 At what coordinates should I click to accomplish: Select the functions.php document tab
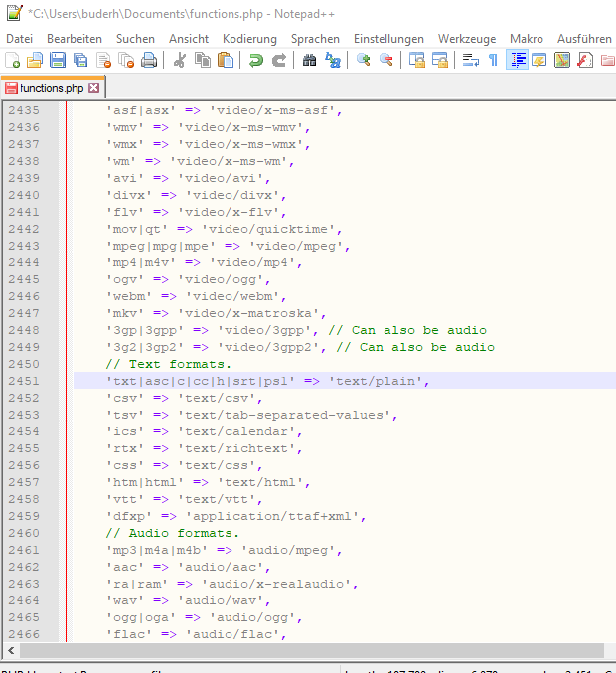click(x=53, y=88)
